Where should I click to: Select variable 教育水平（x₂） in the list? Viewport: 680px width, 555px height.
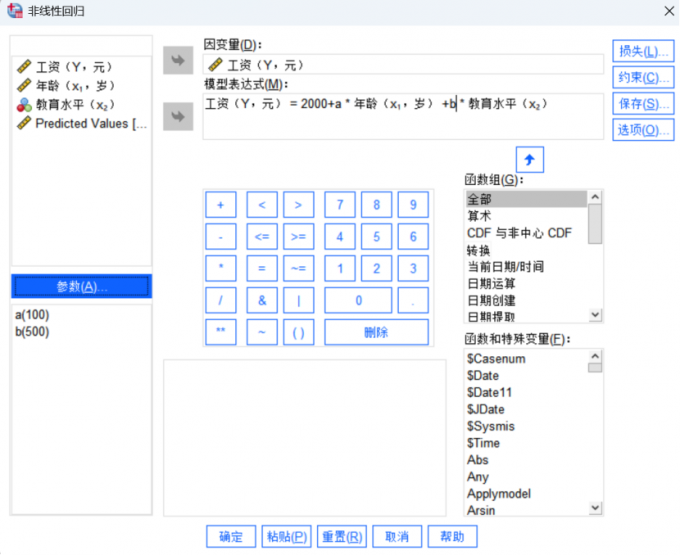coord(82,104)
